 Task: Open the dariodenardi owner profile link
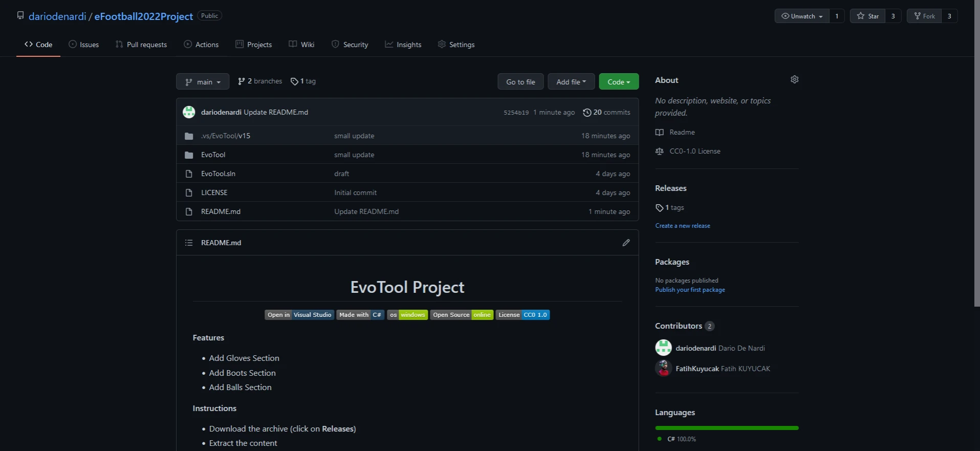pos(57,16)
